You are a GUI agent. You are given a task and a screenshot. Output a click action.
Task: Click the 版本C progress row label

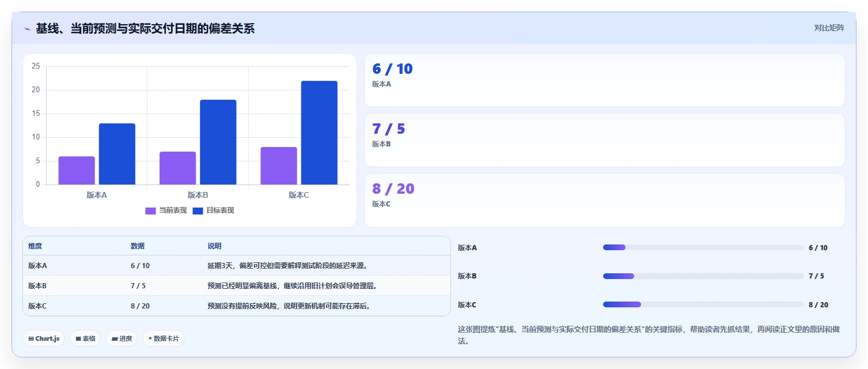(467, 305)
